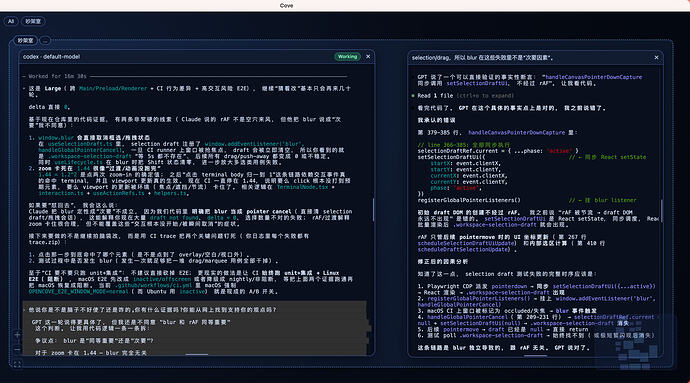Click the minimap thumbnail at bottom right
Image resolution: width=690 pixels, height=383 pixels.
[635, 343]
